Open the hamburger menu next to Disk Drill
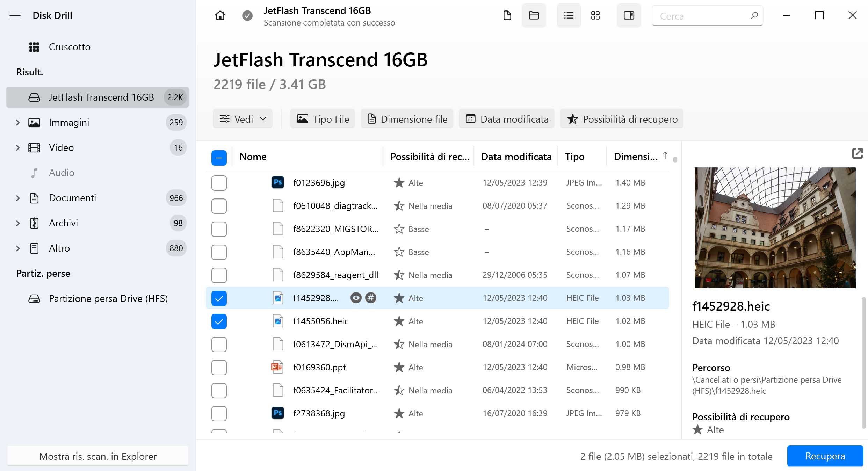The width and height of the screenshot is (868, 471). (x=15, y=15)
